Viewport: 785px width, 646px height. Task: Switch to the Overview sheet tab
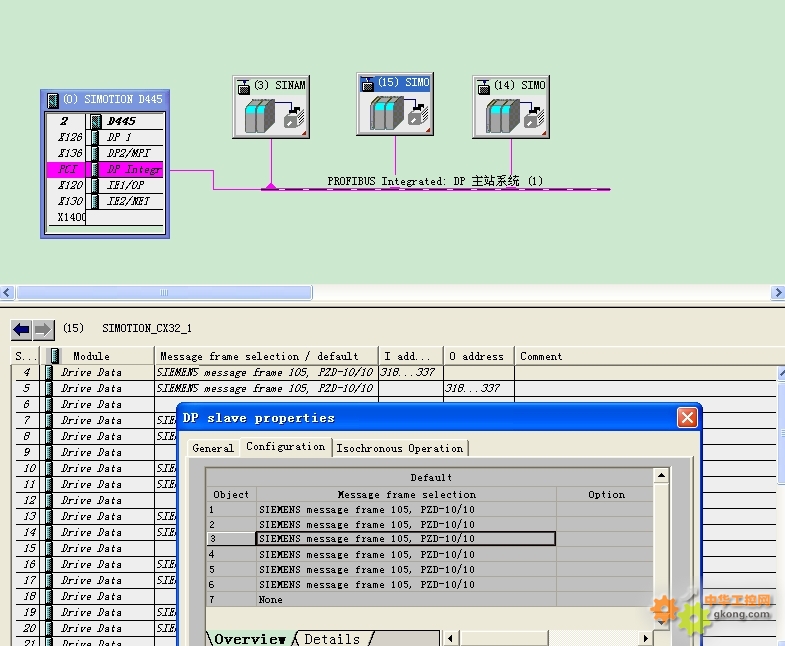[x=250, y=638]
